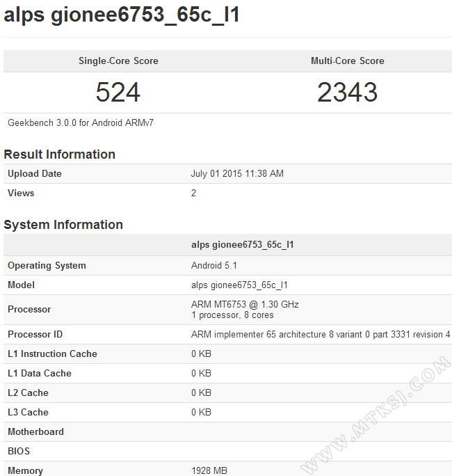Viewport: 452px width, 476px height.
Task: Select the Upload Date label
Action: [x=35, y=174]
